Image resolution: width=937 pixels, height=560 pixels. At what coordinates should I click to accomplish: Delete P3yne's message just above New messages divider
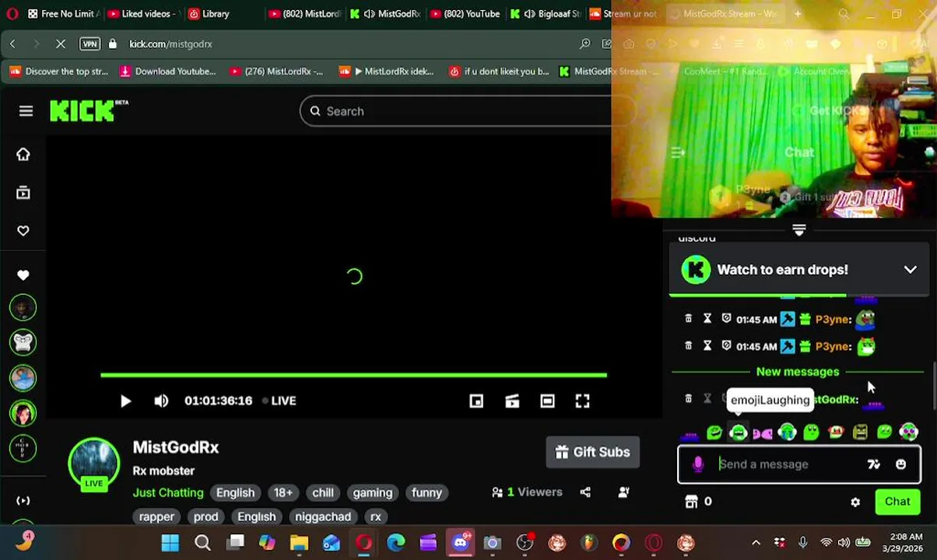click(688, 346)
